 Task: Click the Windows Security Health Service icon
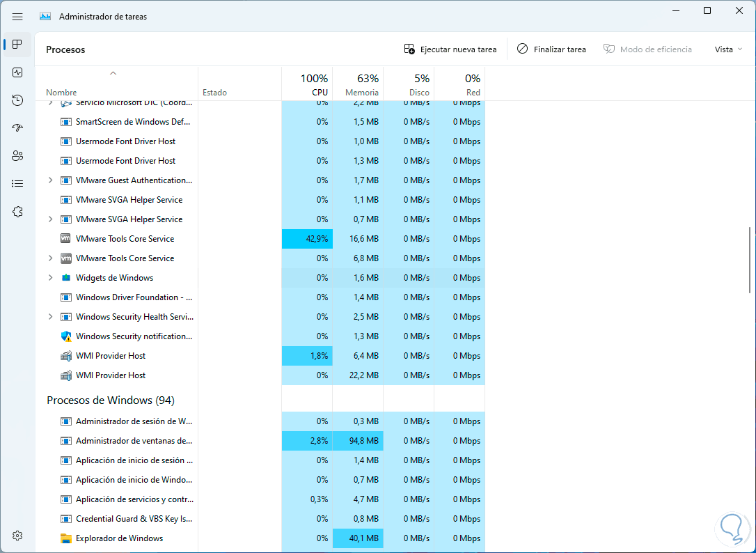coord(66,317)
